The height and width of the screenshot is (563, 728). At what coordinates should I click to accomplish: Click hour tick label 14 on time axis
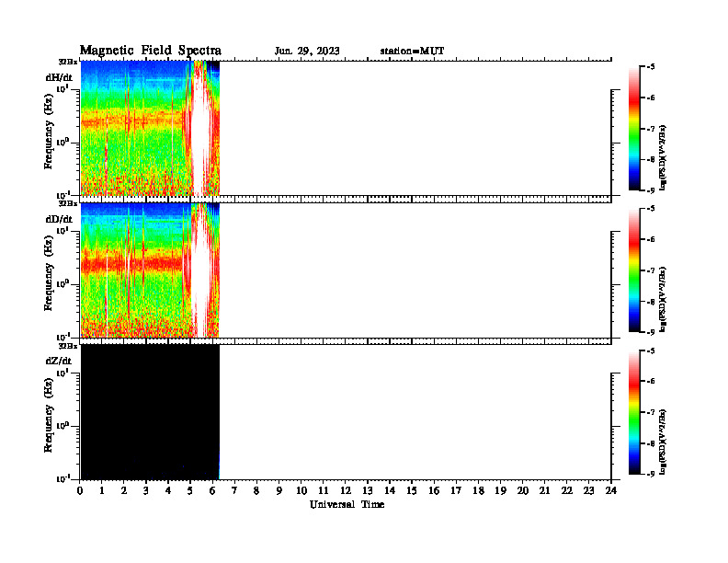pos(390,490)
